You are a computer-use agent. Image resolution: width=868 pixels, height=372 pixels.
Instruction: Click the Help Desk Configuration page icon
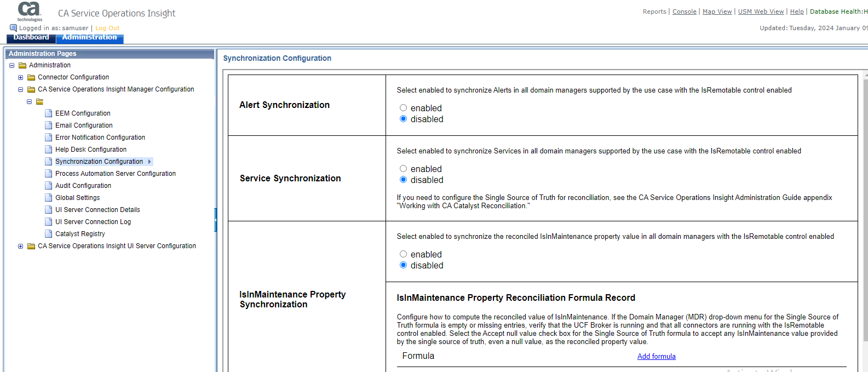[x=49, y=150]
